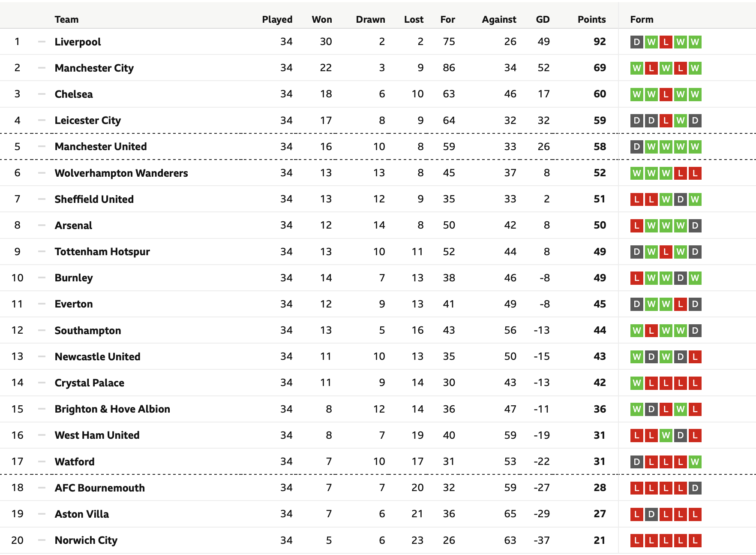Screen dimensions: 756x555
Task: Click the Played column header
Action: point(277,19)
